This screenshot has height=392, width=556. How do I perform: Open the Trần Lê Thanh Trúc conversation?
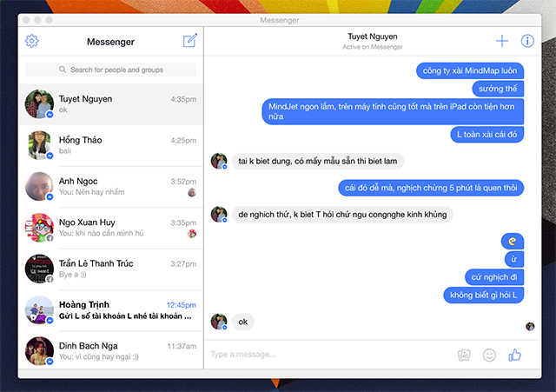point(110,269)
